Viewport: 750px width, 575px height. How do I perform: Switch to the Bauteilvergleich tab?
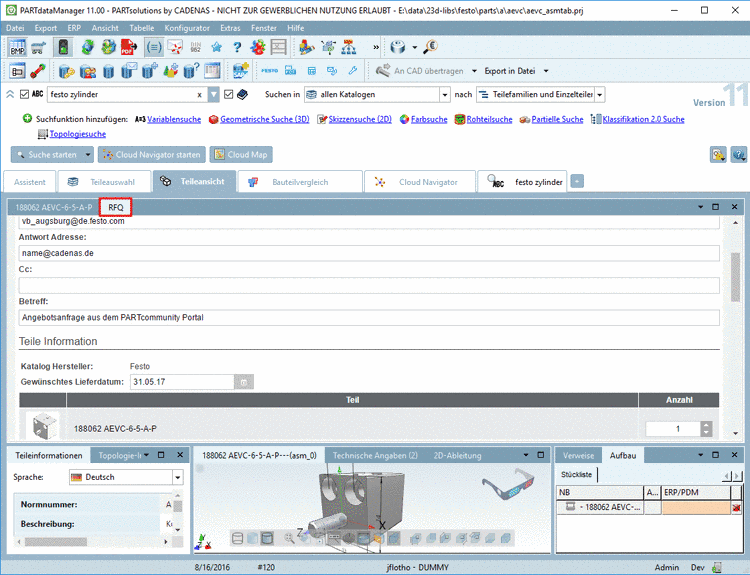point(300,182)
